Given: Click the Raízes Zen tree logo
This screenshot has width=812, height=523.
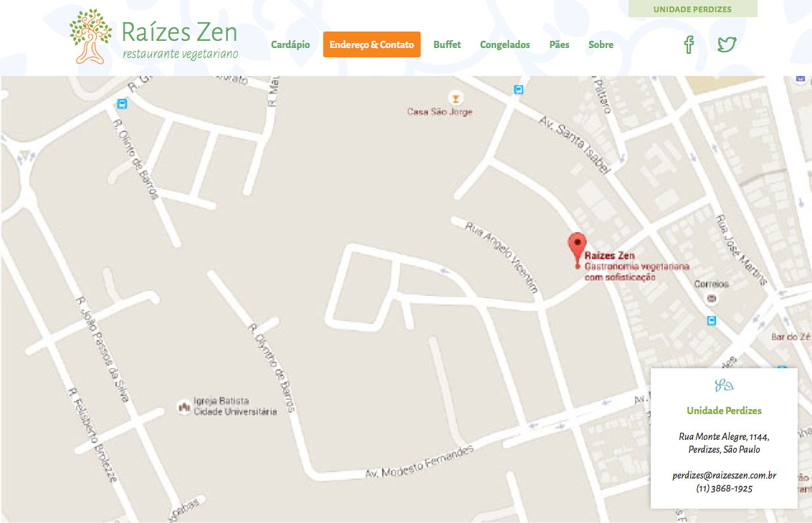Looking at the screenshot, I should click(90, 37).
